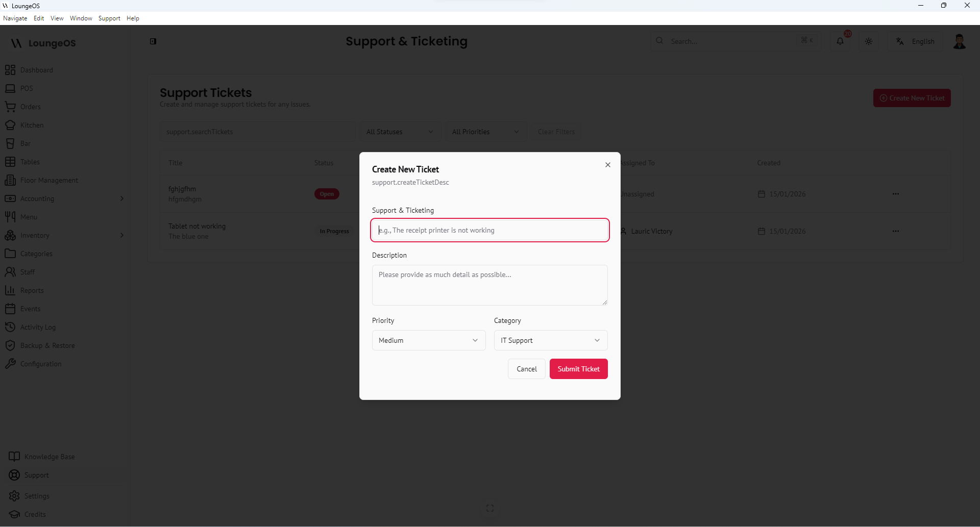Expand the Inventory submenu chevron
980x527 pixels.
(121, 235)
